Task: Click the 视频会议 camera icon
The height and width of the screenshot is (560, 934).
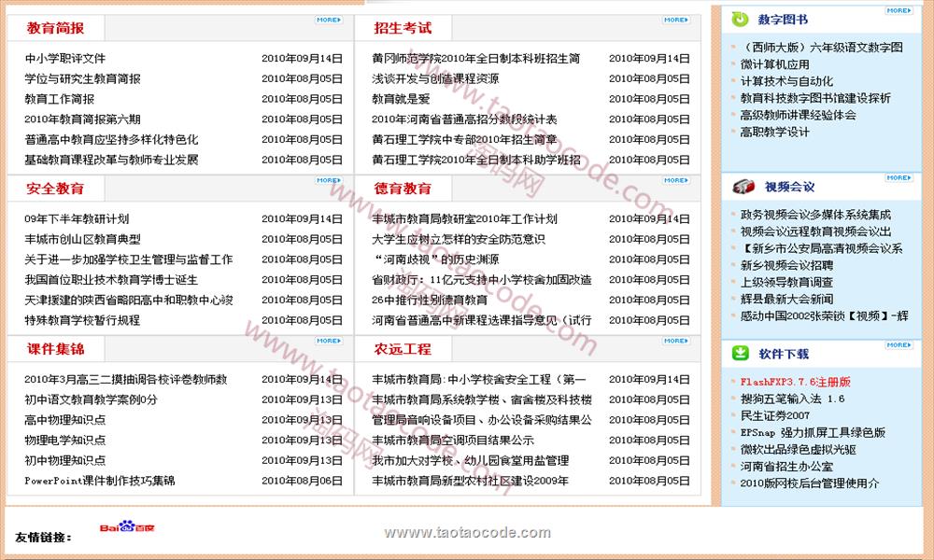Action: click(x=743, y=186)
